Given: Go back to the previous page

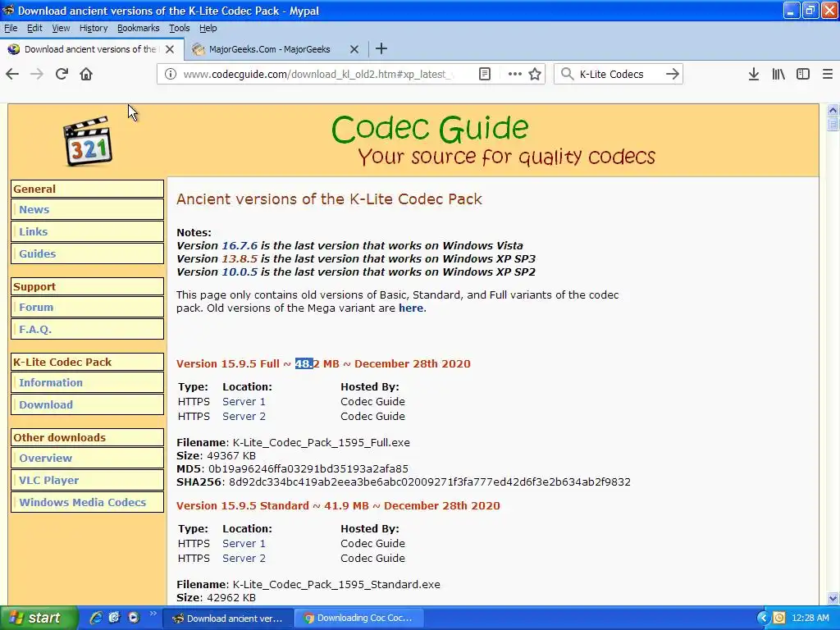Looking at the screenshot, I should click(12, 74).
